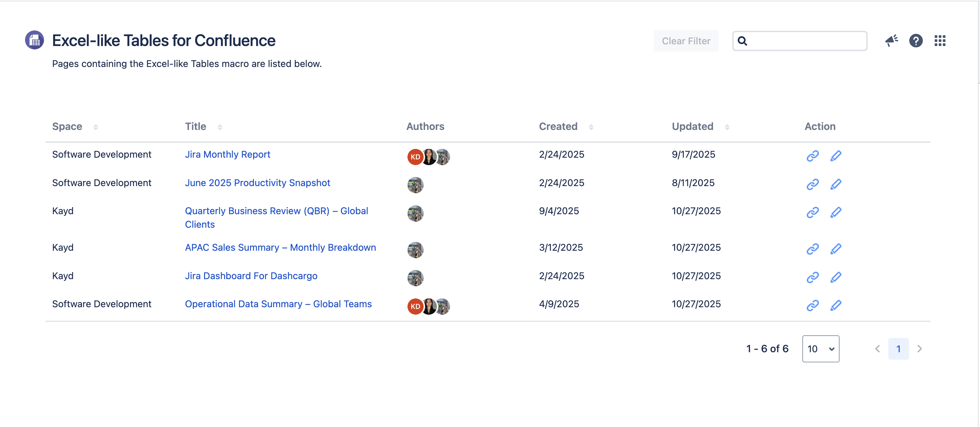The width and height of the screenshot is (980, 427).
Task: Copy link for Jira Monthly Report row
Action: (812, 156)
